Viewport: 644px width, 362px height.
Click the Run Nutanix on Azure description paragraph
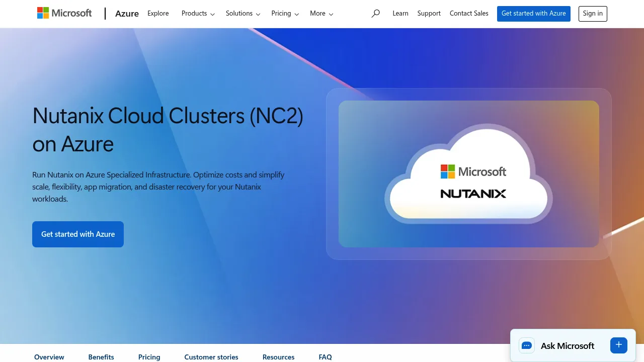[x=158, y=187]
